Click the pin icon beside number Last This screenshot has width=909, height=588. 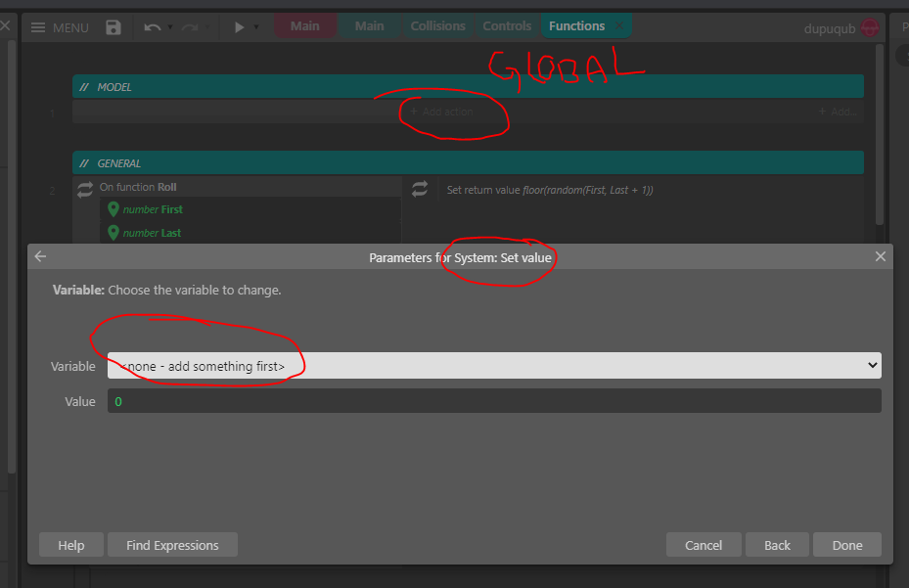(x=114, y=233)
